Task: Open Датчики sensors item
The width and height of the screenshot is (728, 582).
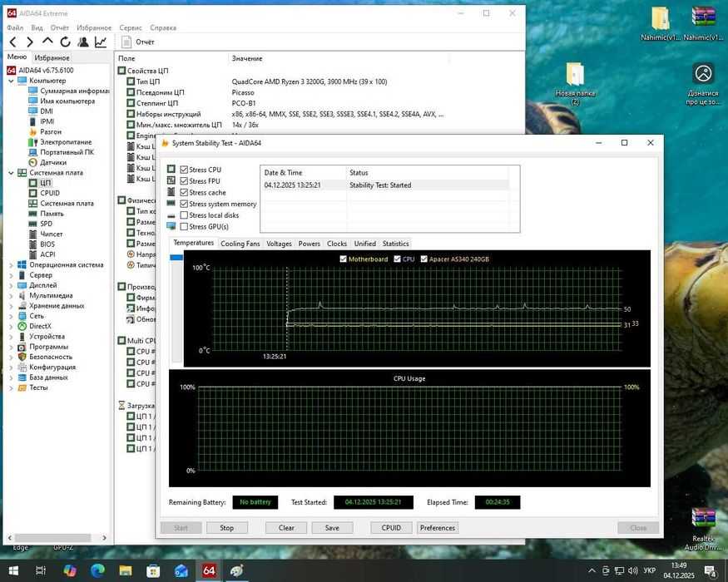Action: (47, 162)
